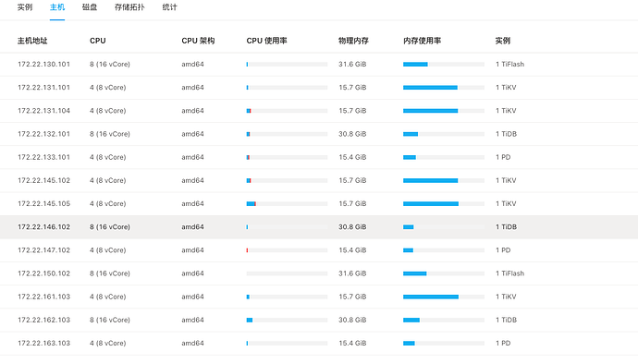Click the 内存使用率 column header

(x=422, y=41)
